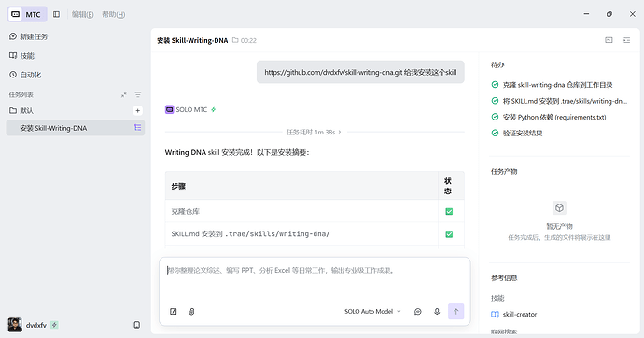The width and height of the screenshot is (644, 338).
Task: Maximize the application window
Action: click(609, 14)
